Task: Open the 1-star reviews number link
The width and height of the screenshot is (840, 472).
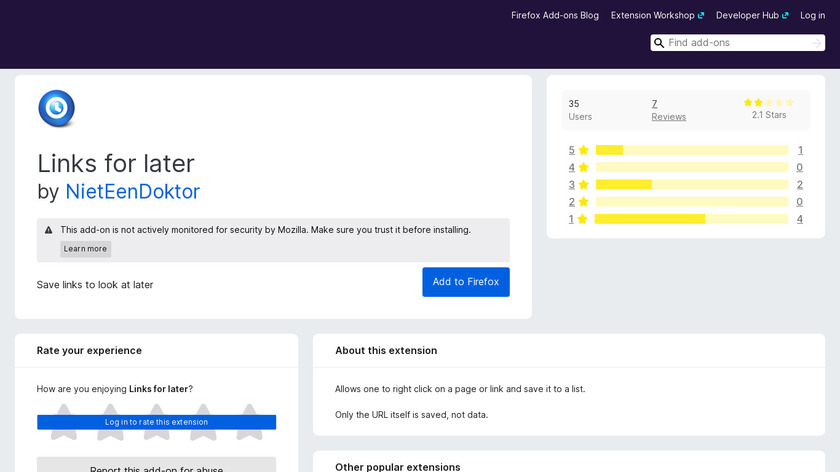Action: [x=571, y=219]
